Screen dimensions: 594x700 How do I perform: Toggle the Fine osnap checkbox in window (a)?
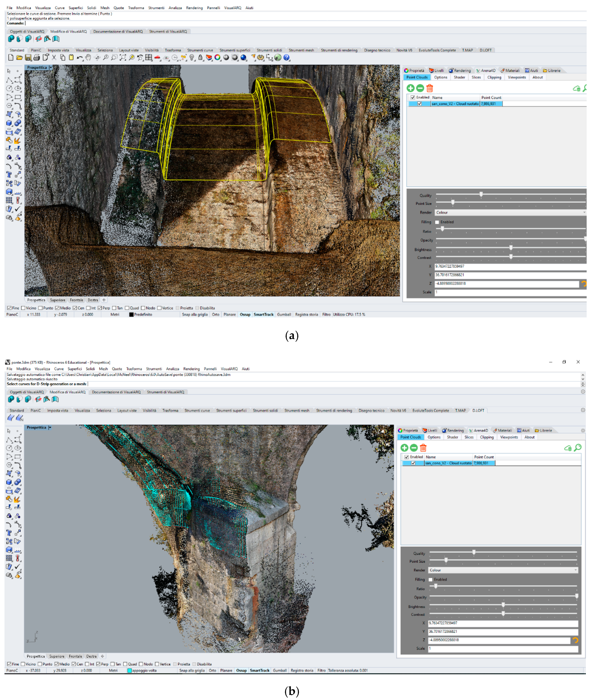pos(9,308)
